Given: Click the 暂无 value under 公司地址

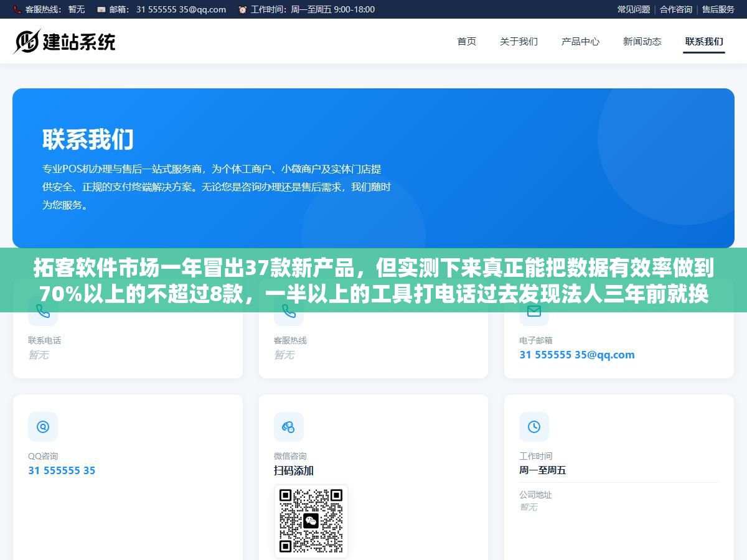Looking at the screenshot, I should pos(529,507).
